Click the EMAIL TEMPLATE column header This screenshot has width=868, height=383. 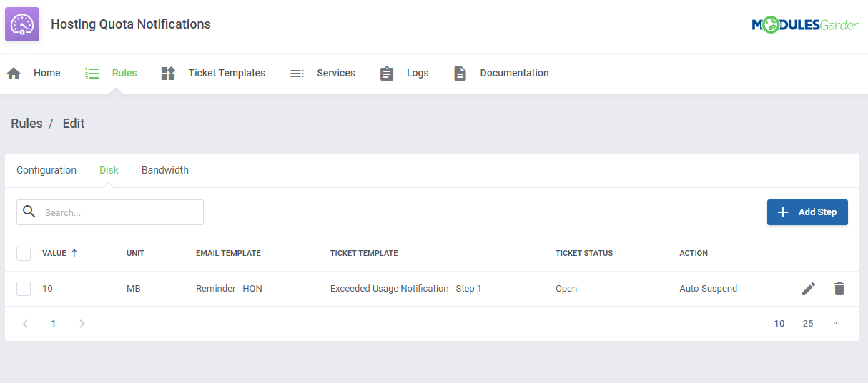point(228,253)
